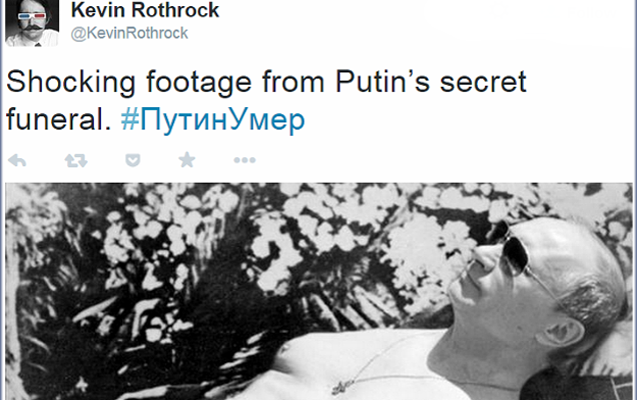The image size is (637, 400).
Task: Click the Kevin Rothrock display name
Action: click(x=145, y=10)
